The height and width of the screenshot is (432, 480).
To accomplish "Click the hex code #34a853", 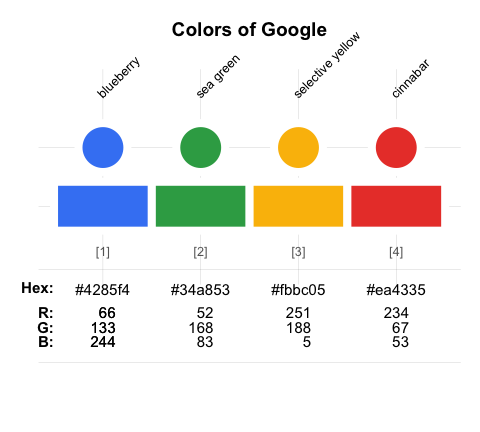I will tap(200, 290).
